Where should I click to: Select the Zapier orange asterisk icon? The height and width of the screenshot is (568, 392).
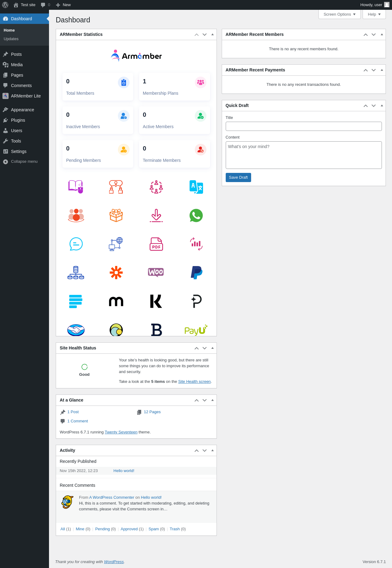pyautogui.click(x=116, y=273)
